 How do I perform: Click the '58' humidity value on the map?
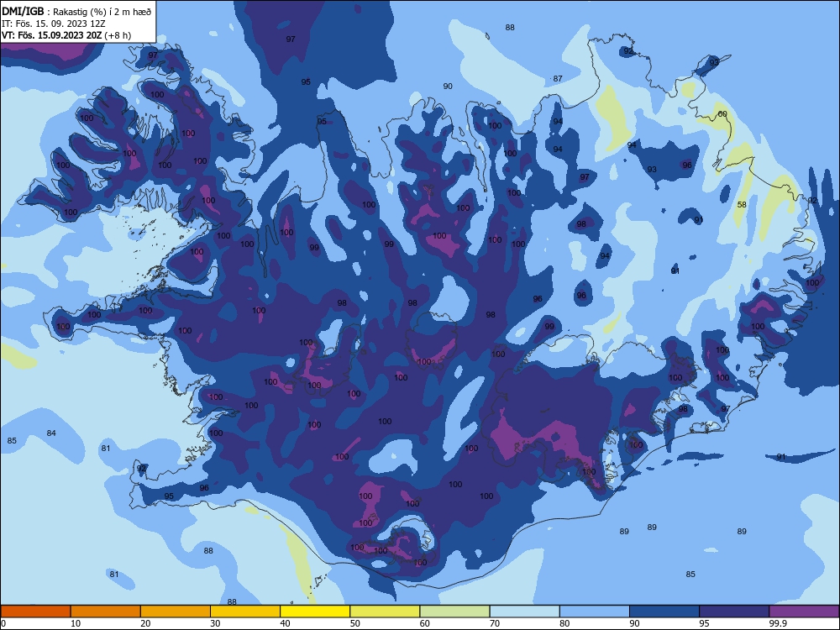(742, 205)
